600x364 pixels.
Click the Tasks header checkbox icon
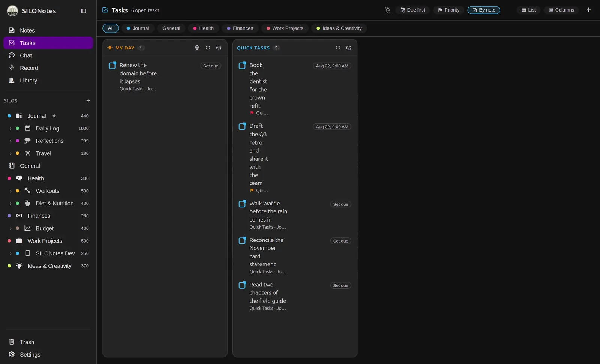(105, 10)
